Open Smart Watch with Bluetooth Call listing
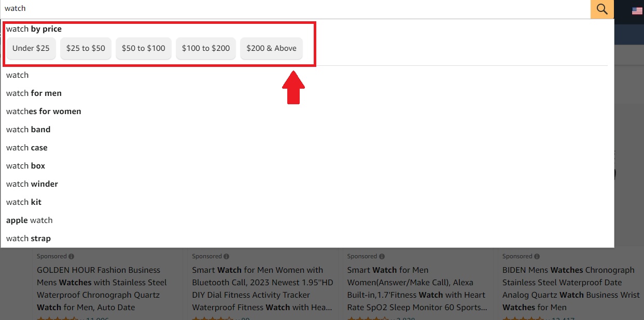Viewport: 644px width, 320px height. 262,289
